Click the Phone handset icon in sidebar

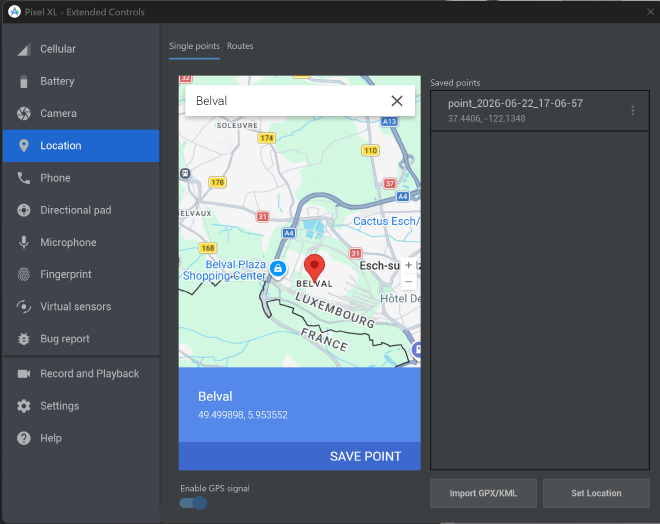point(24,178)
